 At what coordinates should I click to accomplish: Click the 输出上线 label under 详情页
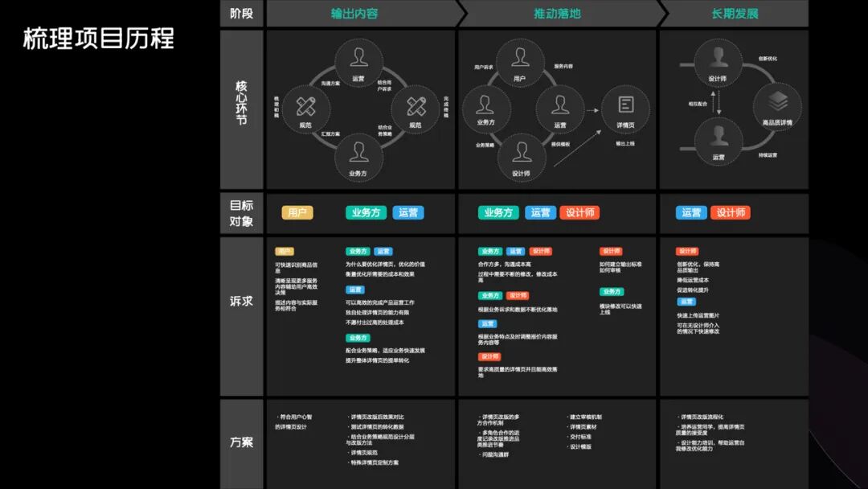click(x=625, y=143)
